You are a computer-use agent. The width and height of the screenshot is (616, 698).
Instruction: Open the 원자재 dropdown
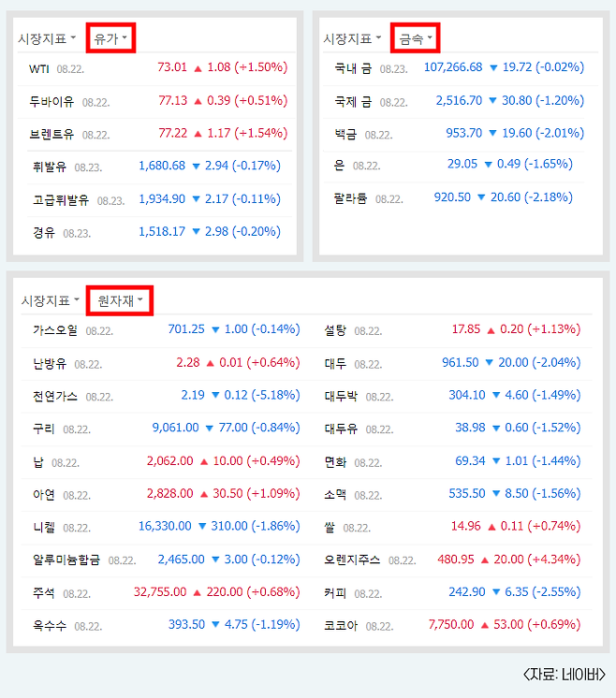120,301
